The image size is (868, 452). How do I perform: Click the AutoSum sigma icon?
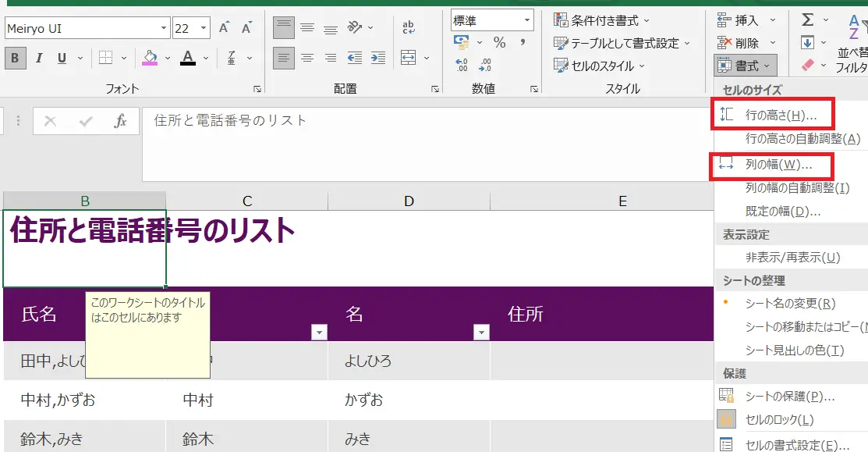click(807, 20)
